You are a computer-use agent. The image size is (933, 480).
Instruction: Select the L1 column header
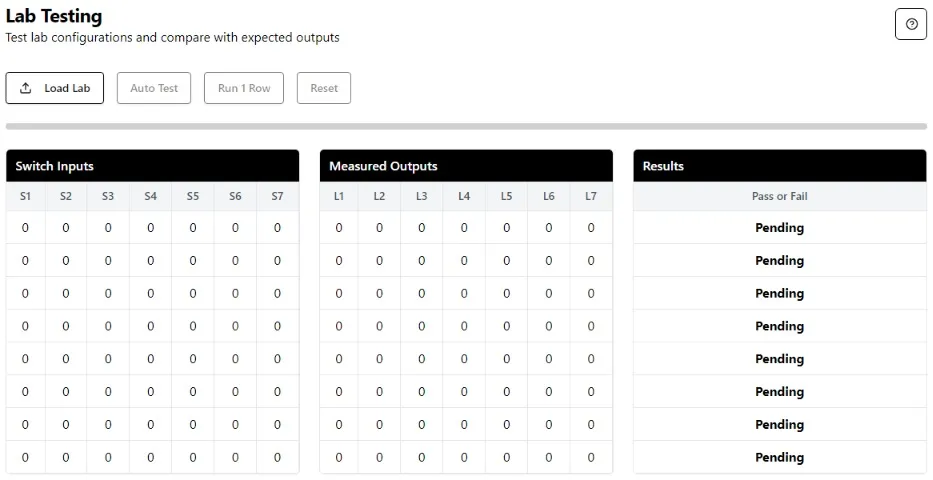pyautogui.click(x=339, y=197)
